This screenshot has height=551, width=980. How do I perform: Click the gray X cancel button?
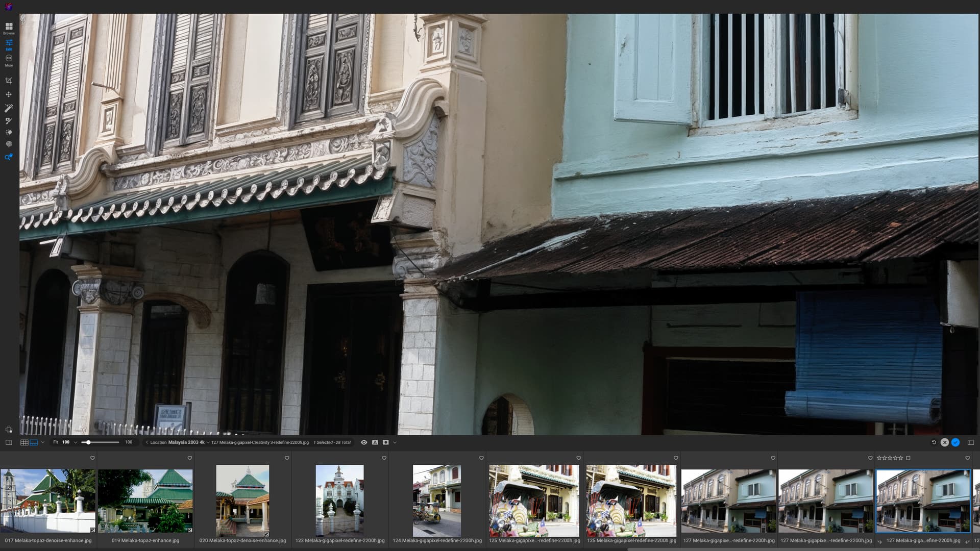945,442
